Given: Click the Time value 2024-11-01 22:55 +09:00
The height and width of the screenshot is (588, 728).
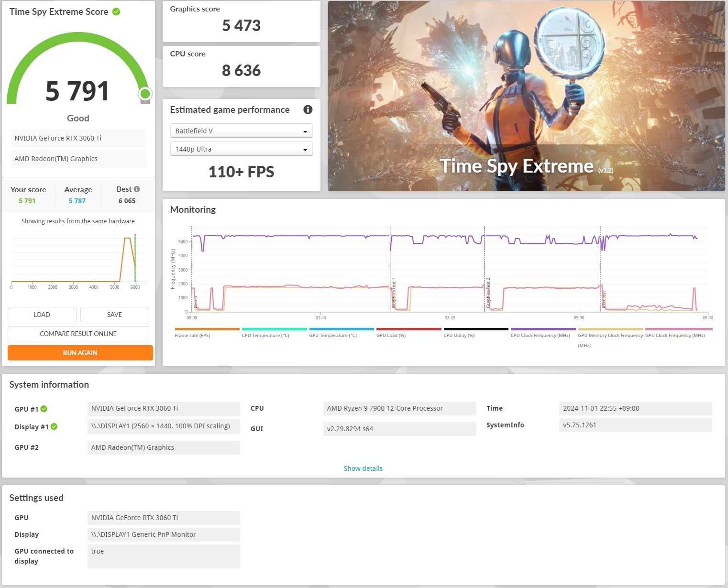Looking at the screenshot, I should [x=635, y=408].
